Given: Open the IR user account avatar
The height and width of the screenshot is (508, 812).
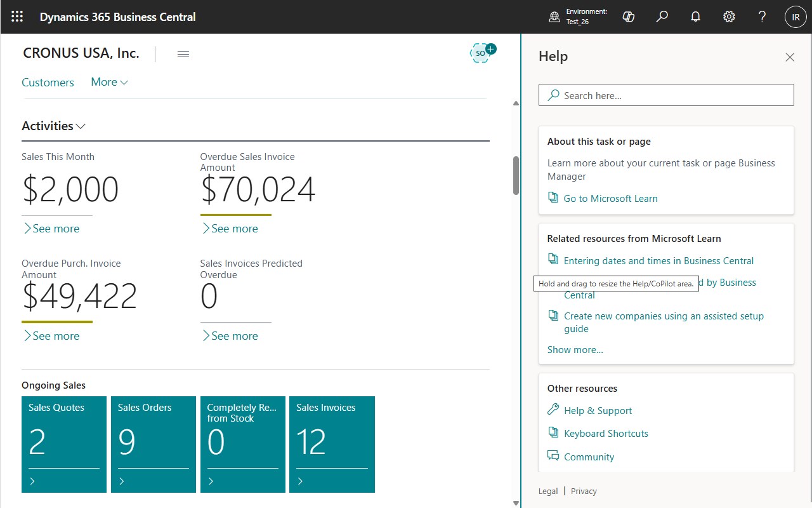Looking at the screenshot, I should tap(796, 17).
